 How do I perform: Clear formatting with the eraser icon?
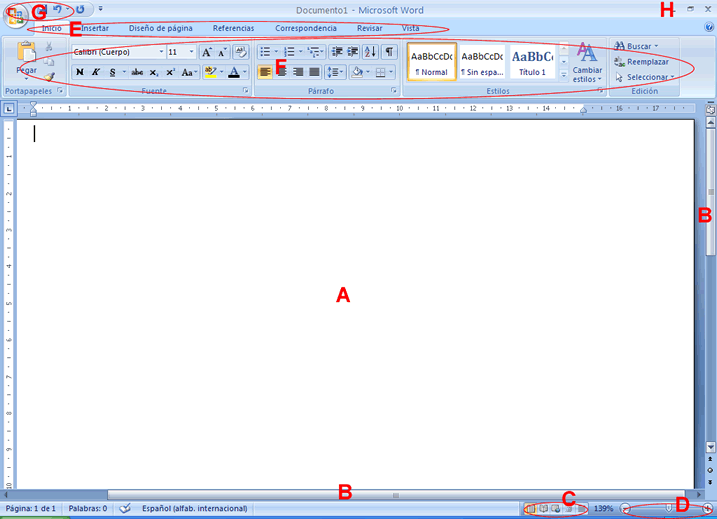click(x=241, y=52)
